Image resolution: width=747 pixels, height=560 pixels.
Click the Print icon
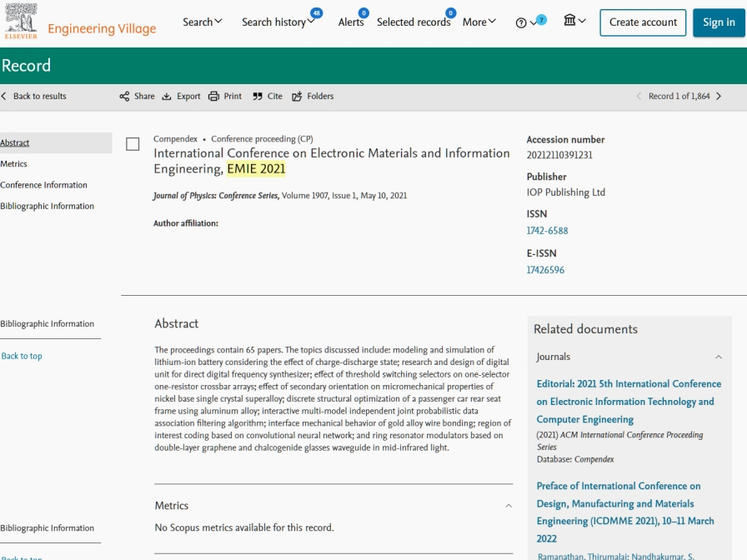213,97
